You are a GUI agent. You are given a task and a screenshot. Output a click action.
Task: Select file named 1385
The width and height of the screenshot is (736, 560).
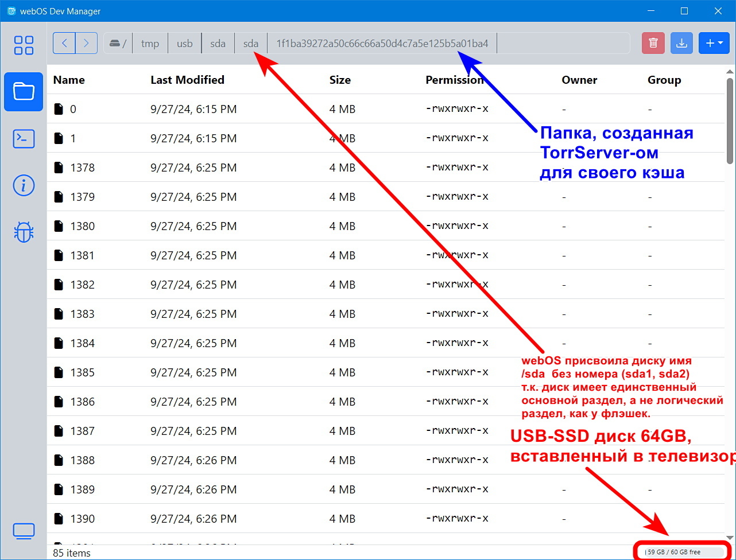[82, 372]
